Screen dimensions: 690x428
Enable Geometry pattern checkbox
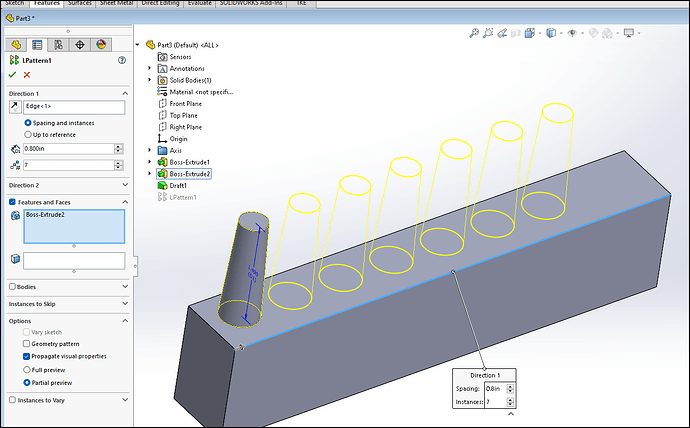point(26,344)
